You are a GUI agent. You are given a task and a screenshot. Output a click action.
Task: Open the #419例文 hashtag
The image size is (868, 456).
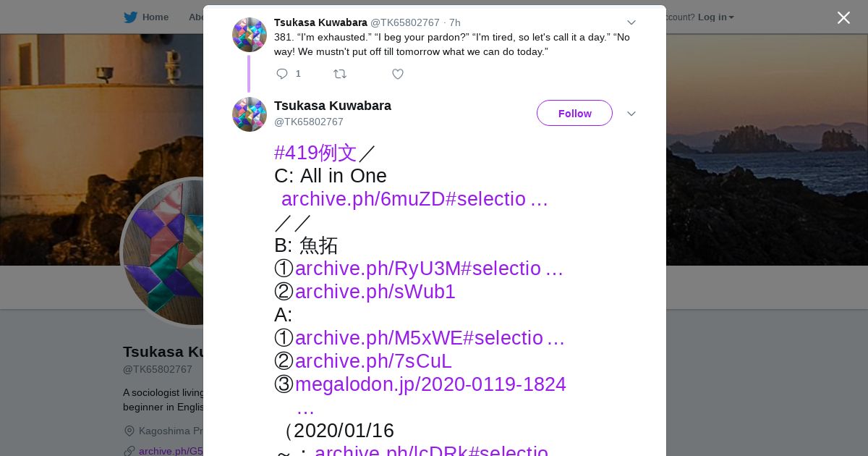(315, 153)
